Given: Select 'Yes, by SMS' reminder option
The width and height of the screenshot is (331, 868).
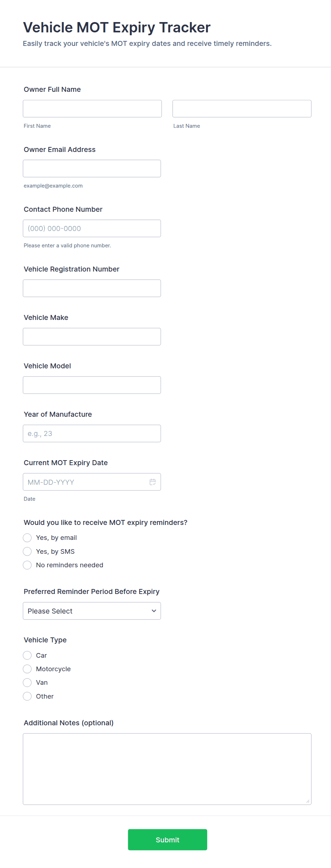Looking at the screenshot, I should (x=27, y=551).
